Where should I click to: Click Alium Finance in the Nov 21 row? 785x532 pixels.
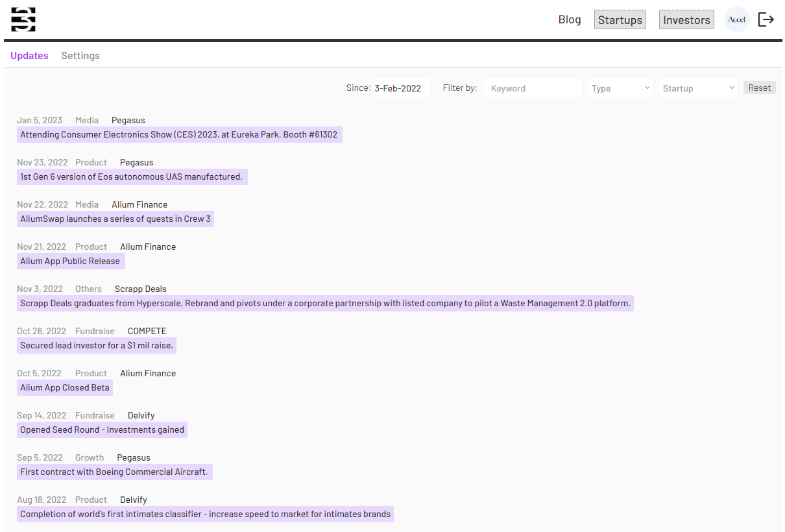tap(148, 247)
